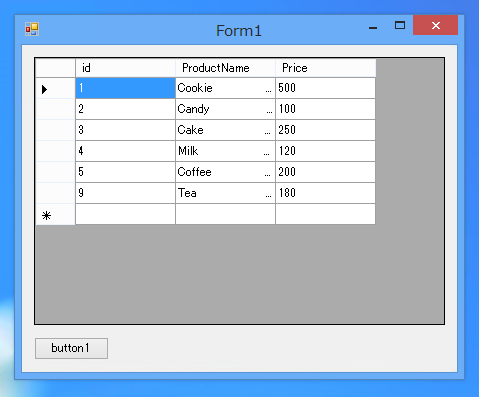Viewport: 479px width, 397px height.
Task: Select the price cell showing 200
Action: click(325, 172)
